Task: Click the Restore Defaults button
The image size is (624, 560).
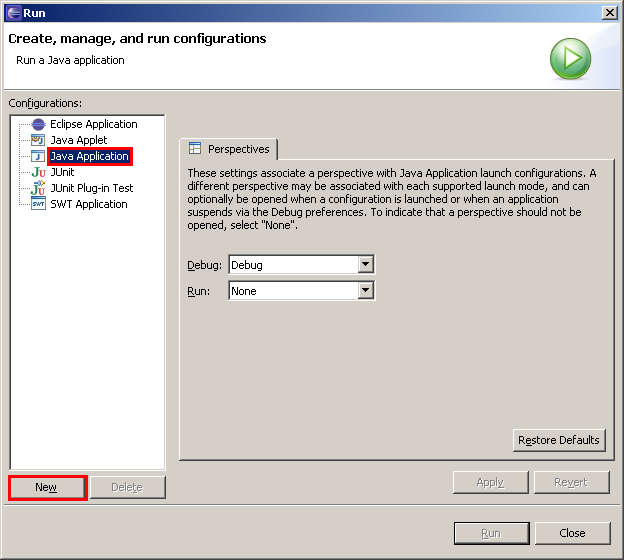Action: point(559,440)
